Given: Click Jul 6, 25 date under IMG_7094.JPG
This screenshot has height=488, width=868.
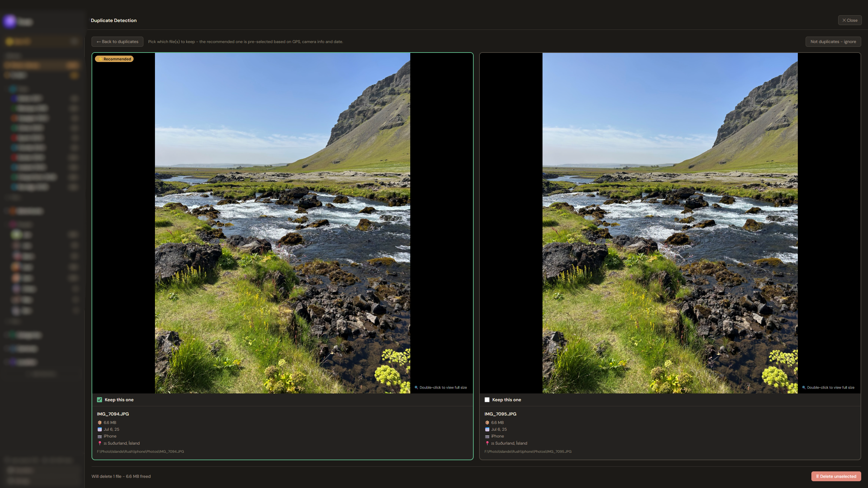Looking at the screenshot, I should click(x=111, y=429).
